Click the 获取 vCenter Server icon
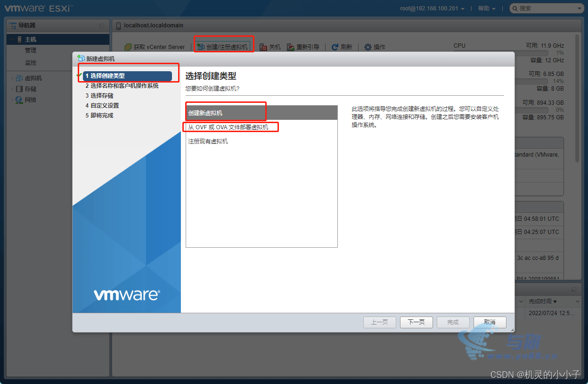 pos(128,47)
